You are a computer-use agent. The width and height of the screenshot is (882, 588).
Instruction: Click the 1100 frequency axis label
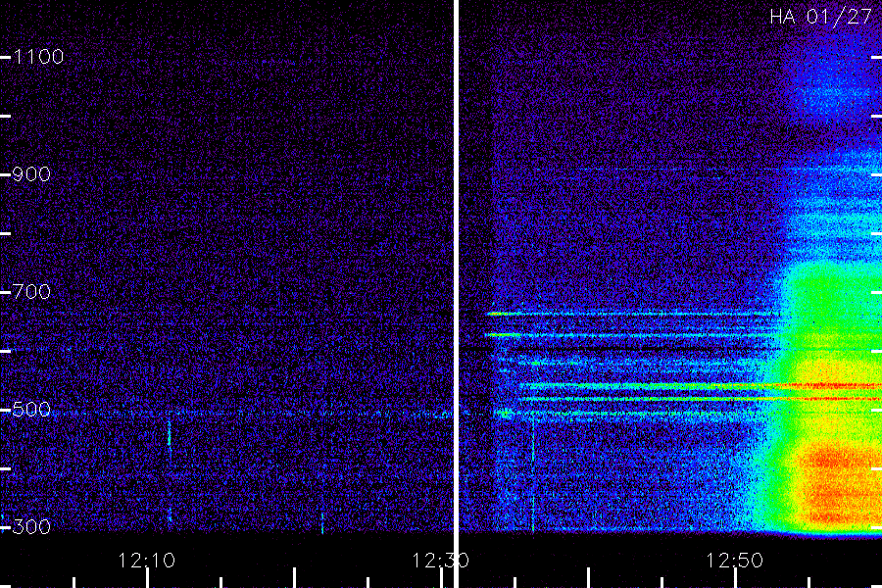(38, 56)
